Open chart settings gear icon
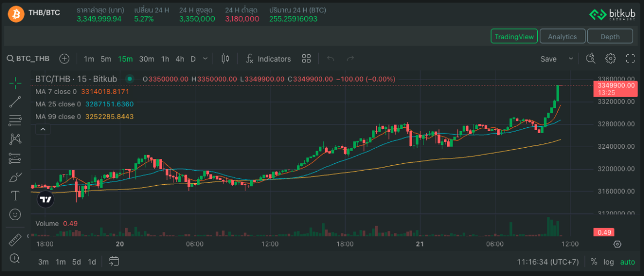 (x=611, y=59)
